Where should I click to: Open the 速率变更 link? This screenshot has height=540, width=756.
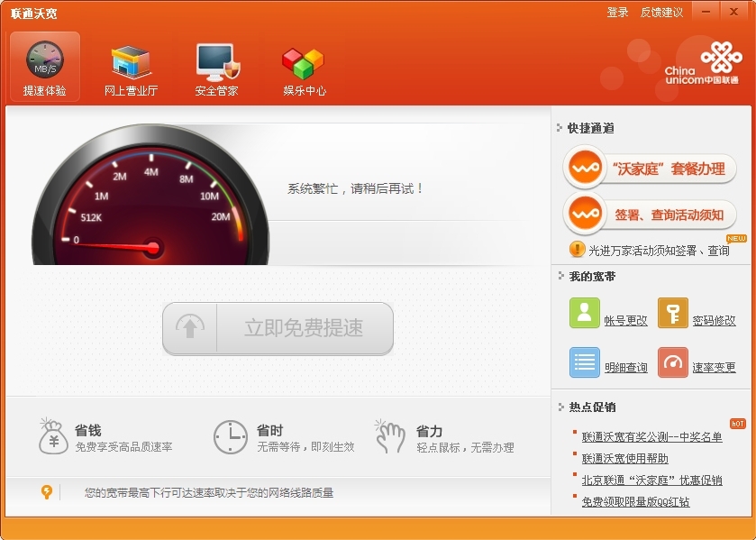click(x=714, y=368)
